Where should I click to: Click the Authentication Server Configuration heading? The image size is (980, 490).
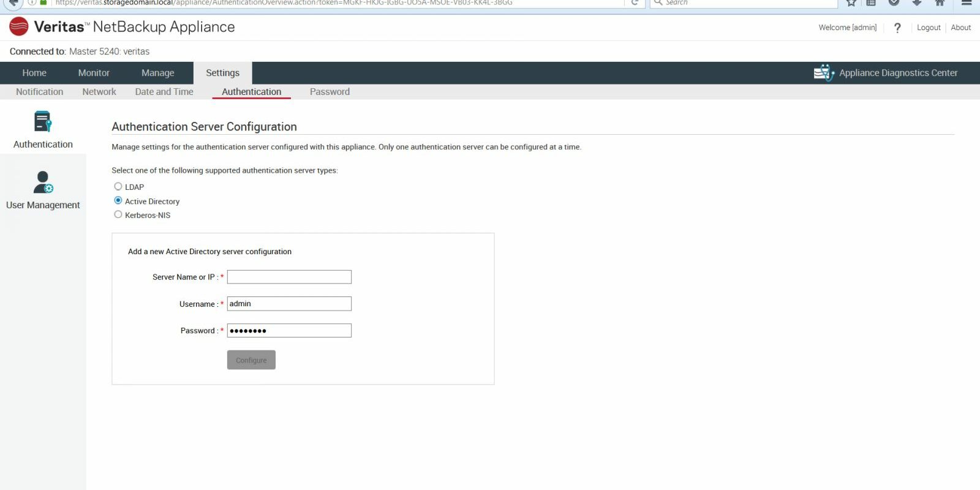point(204,127)
